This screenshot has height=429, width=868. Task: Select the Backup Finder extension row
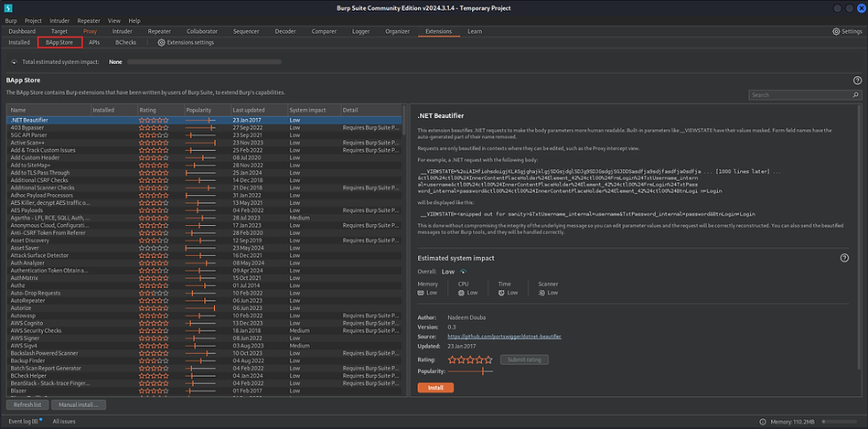tap(204, 360)
